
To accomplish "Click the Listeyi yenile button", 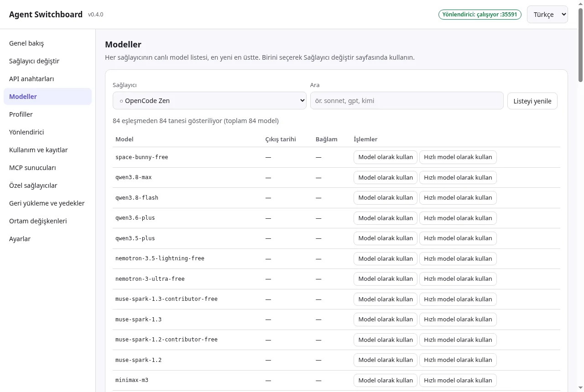I will (532, 101).
